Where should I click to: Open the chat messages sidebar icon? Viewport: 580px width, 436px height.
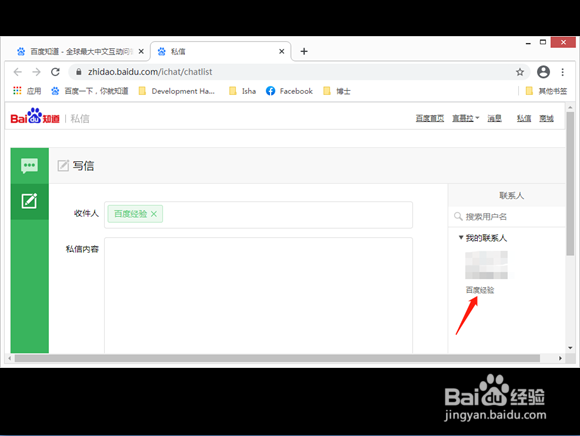click(x=30, y=166)
